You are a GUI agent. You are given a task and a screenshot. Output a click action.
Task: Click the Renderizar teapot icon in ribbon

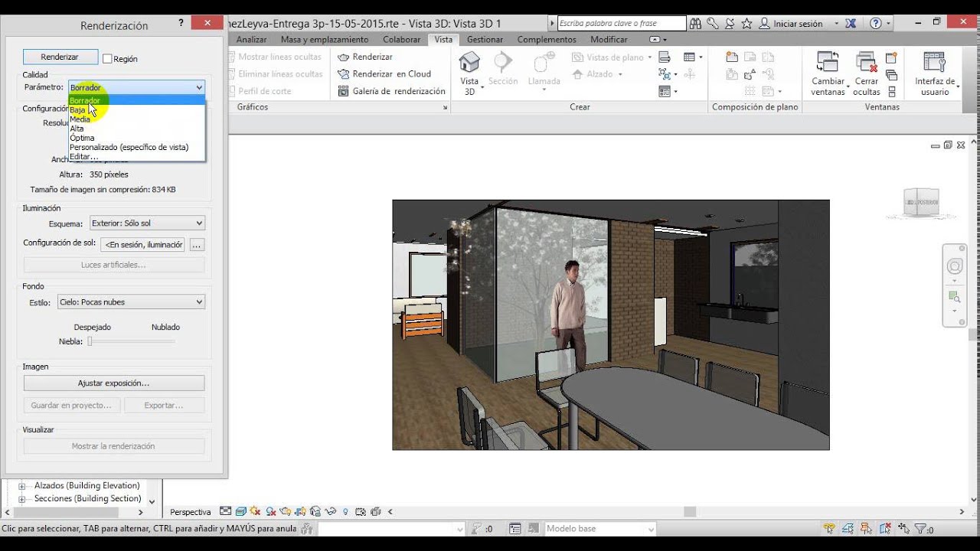pos(344,57)
